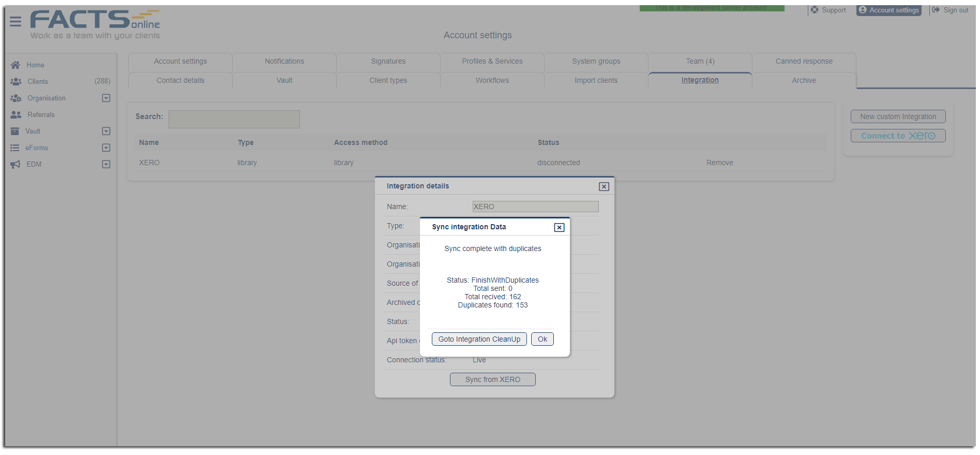Close the Sync integration Data dialog
The image size is (980, 455).
coord(559,227)
